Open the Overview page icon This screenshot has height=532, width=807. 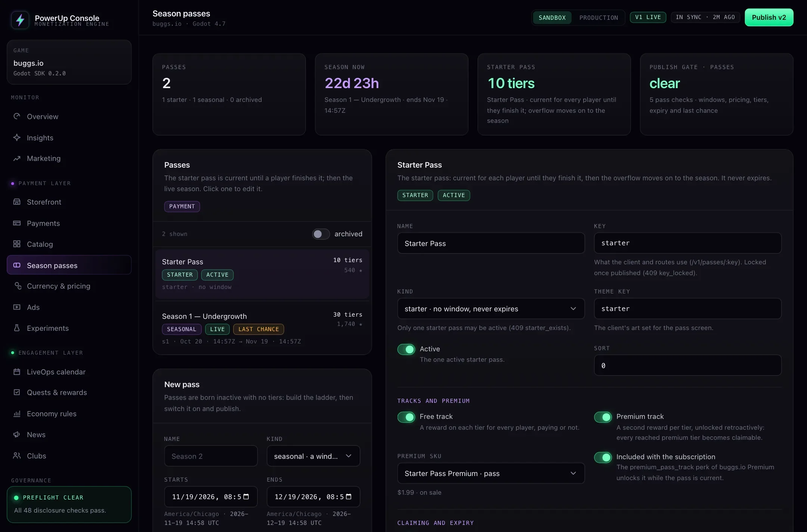tap(17, 116)
